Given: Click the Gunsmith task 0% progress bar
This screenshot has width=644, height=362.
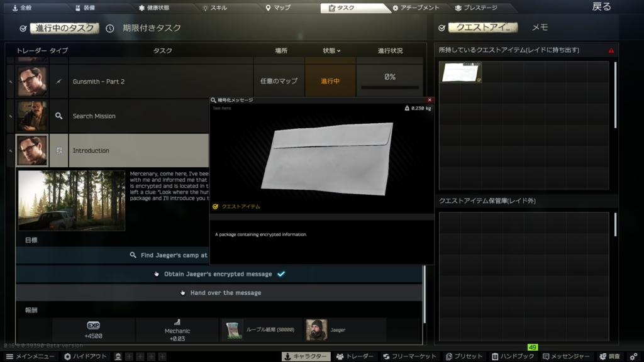Looking at the screenshot, I should (x=390, y=87).
